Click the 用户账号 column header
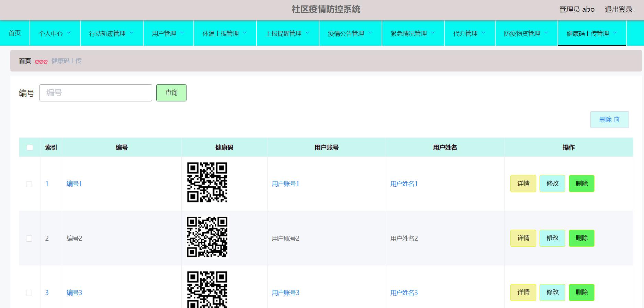Viewport: 644px width, 308px height. (327, 147)
